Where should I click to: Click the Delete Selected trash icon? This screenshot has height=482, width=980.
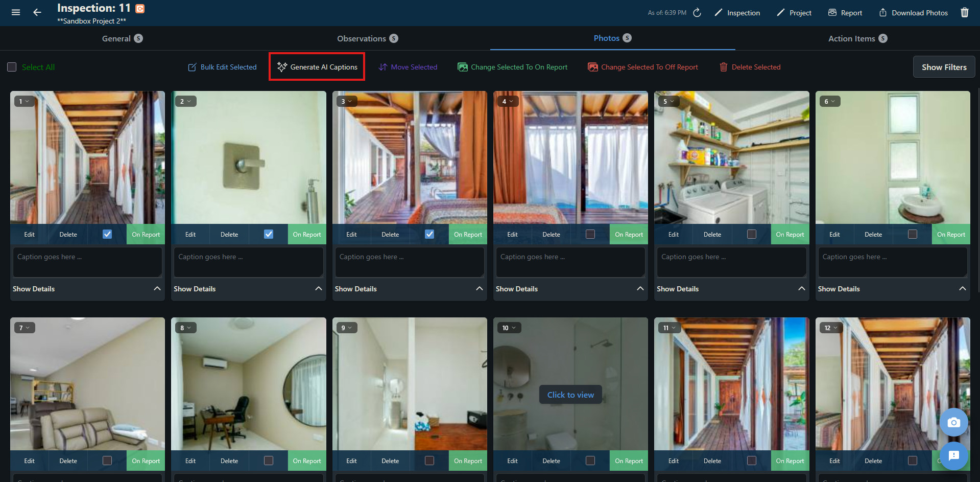[724, 67]
